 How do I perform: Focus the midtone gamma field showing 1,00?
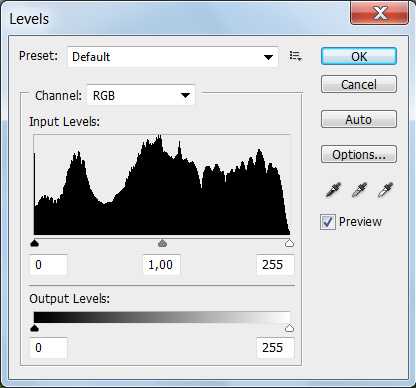click(x=162, y=265)
